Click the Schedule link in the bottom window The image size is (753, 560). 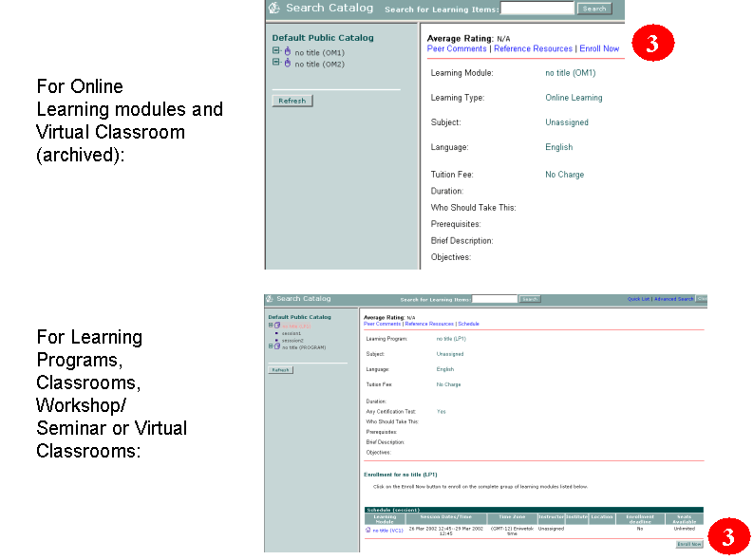click(469, 324)
